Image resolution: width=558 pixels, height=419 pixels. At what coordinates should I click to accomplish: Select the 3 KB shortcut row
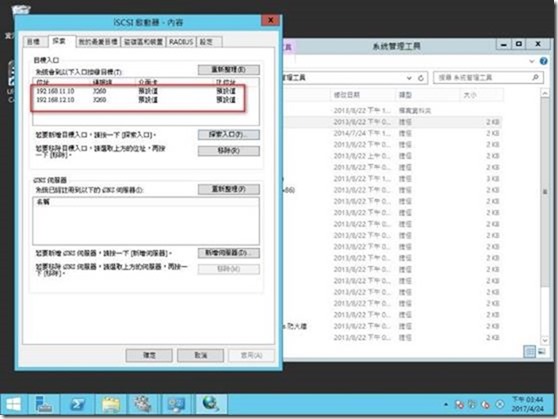393,179
